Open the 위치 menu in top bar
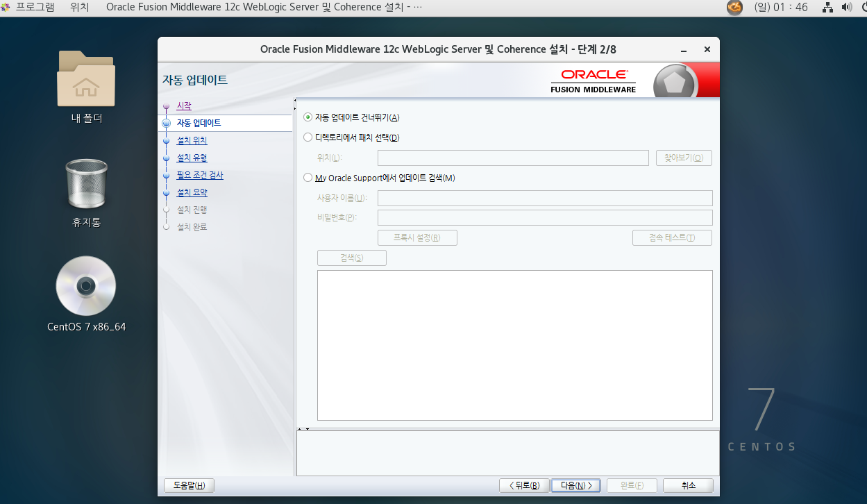Screen dimensions: 867x504 pos(79,7)
